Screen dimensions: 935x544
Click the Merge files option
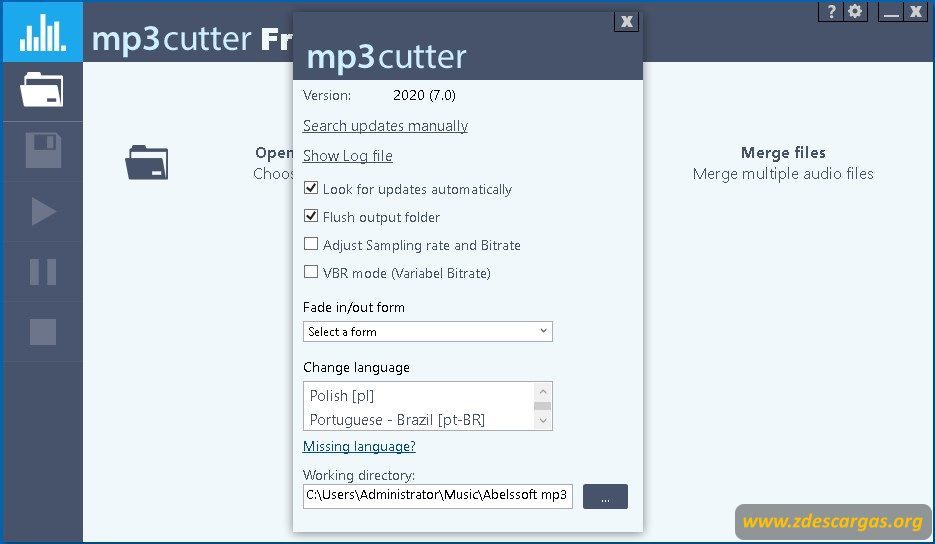coord(783,163)
